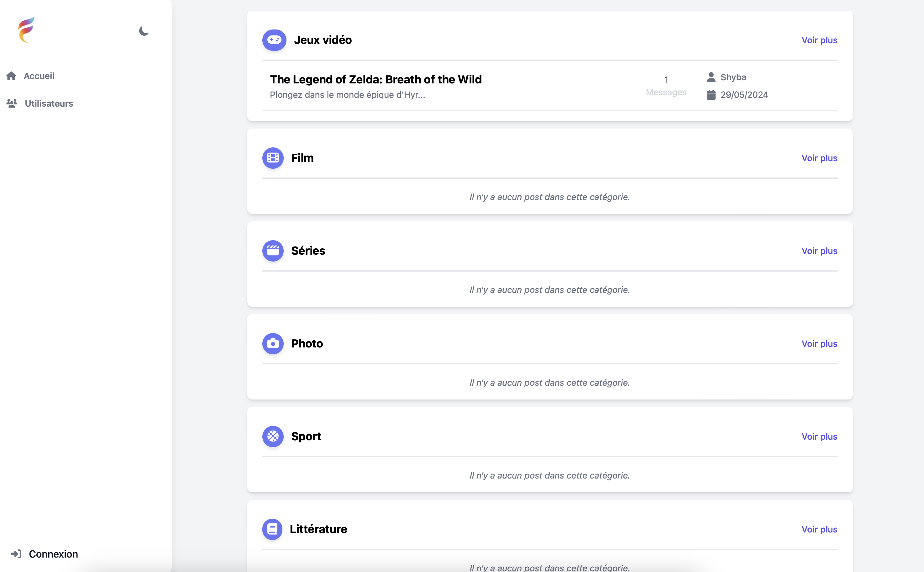Image resolution: width=924 pixels, height=572 pixels.
Task: Click the empty-category message under Sport
Action: [549, 475]
